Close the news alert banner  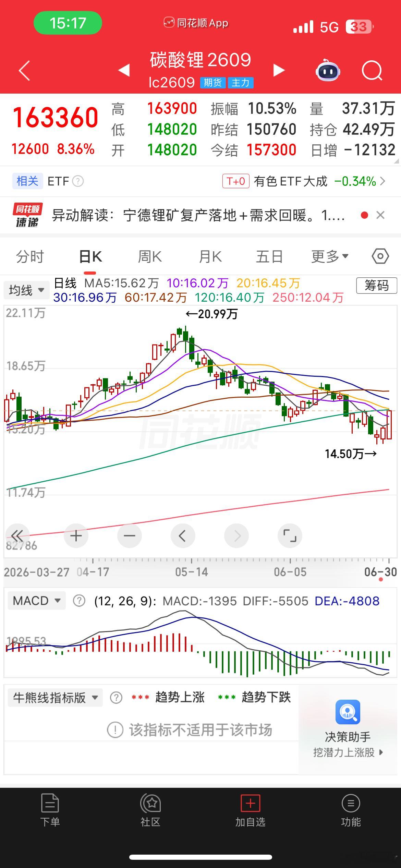pyautogui.click(x=380, y=215)
